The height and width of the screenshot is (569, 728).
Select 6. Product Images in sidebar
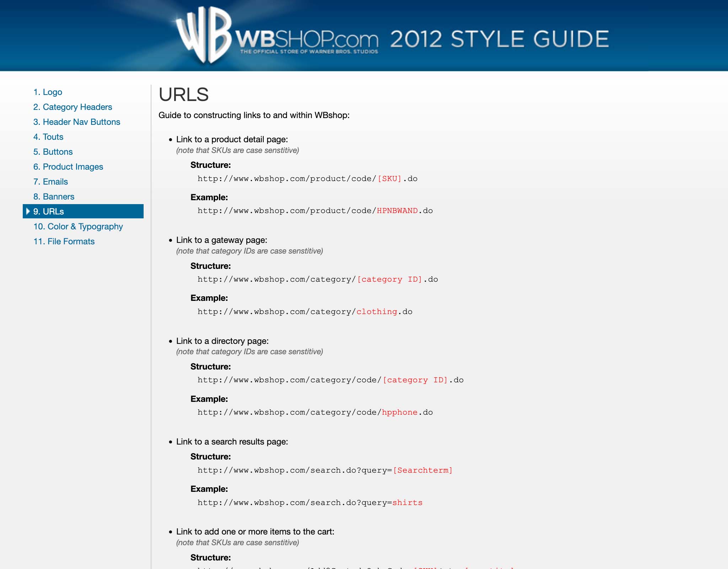68,167
